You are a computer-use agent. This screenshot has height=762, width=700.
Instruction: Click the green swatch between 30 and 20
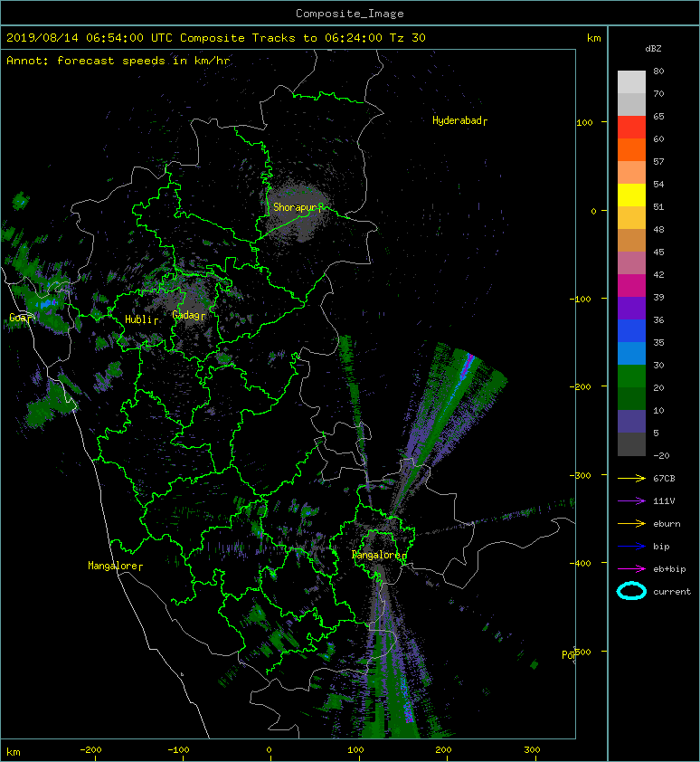631,376
